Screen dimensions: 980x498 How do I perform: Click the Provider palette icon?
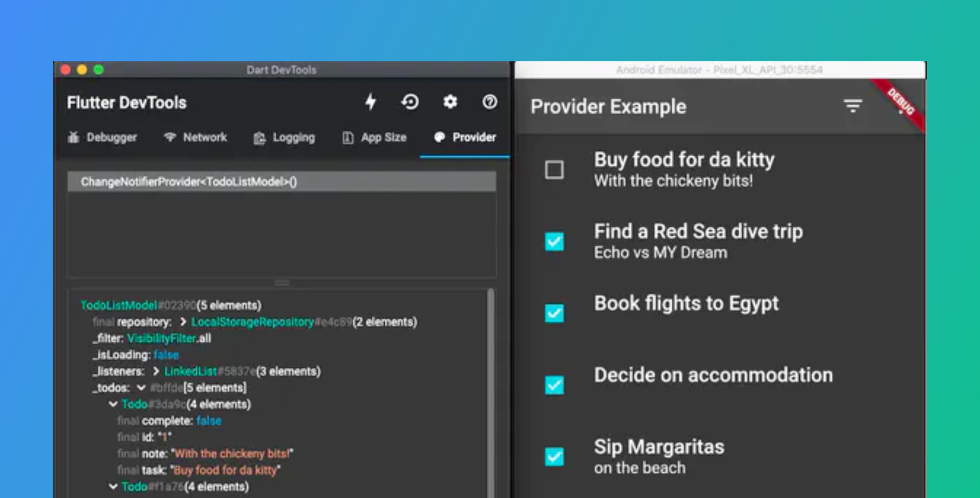(x=439, y=137)
